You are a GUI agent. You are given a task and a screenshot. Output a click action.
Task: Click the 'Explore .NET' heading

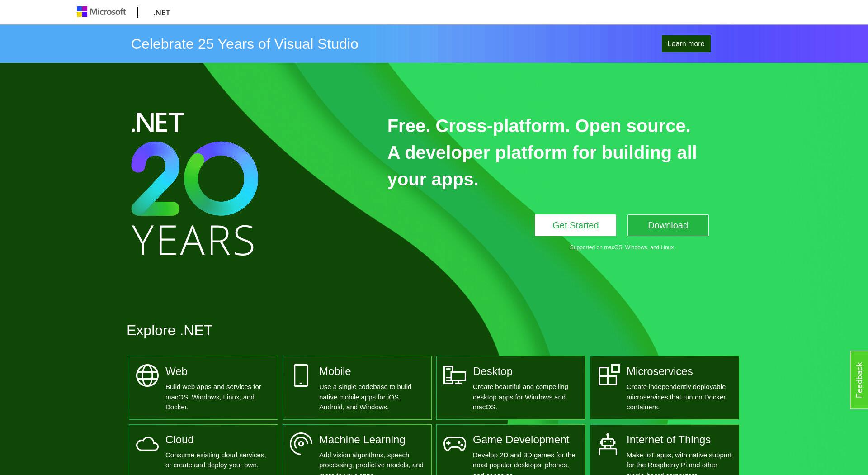[170, 330]
